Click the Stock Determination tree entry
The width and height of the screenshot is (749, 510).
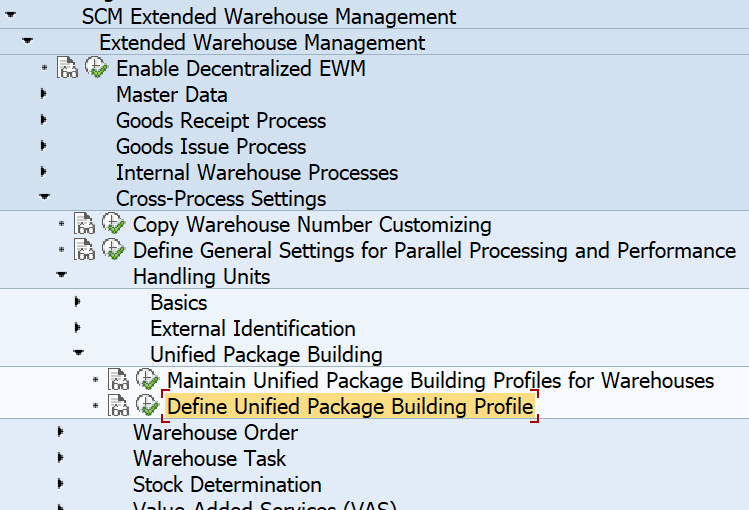[x=227, y=485]
